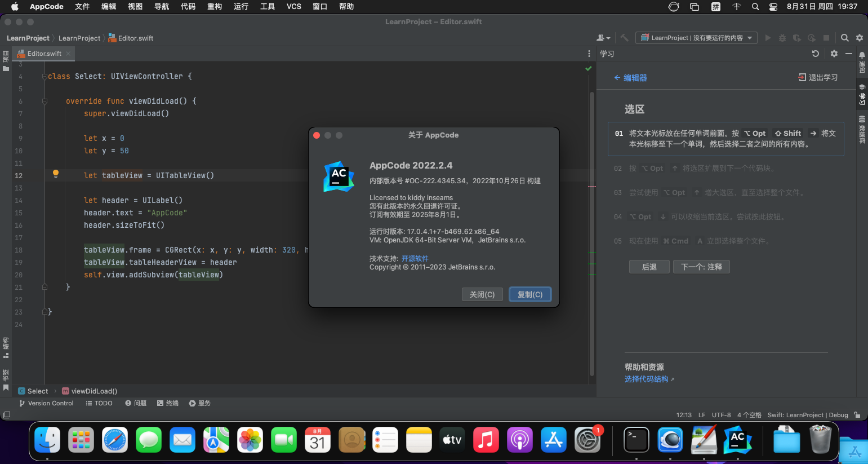
Task: Click the Debug bug icon
Action: [x=782, y=38]
